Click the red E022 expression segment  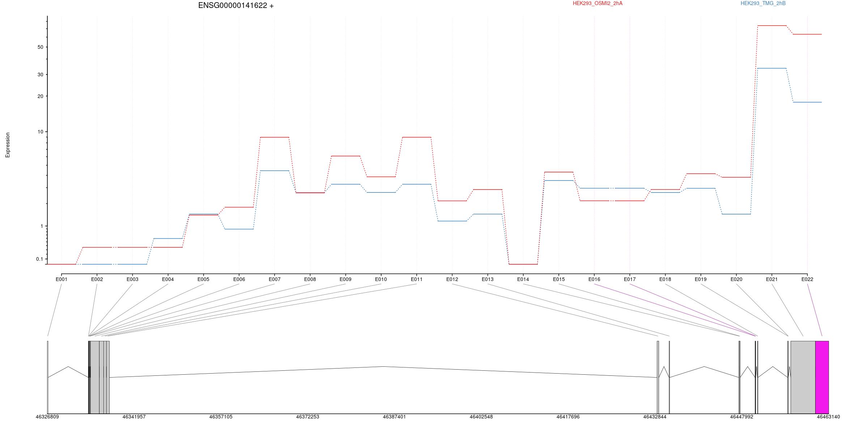click(807, 34)
